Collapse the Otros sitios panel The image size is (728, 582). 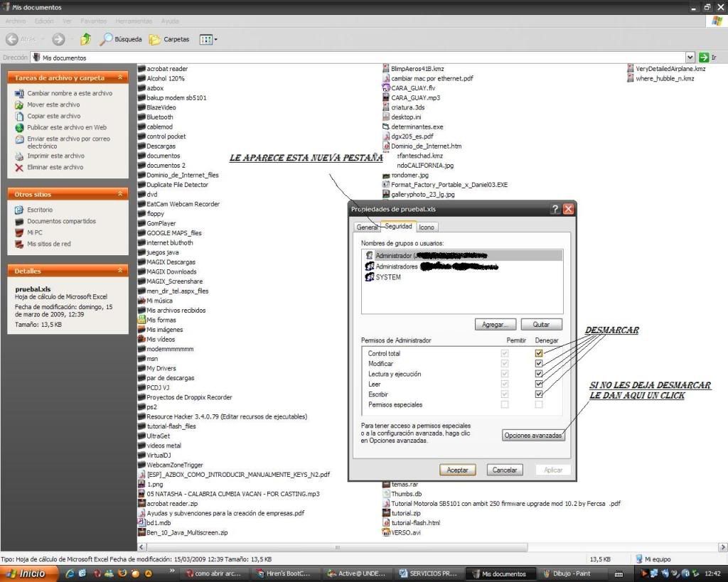click(120, 194)
